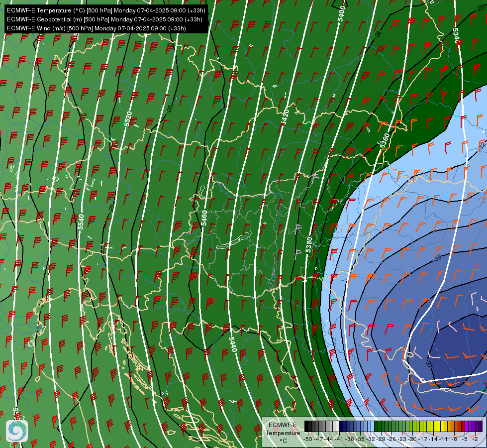Click the -37 isotherm label
The image size is (487, 448).
pyautogui.click(x=429, y=364)
